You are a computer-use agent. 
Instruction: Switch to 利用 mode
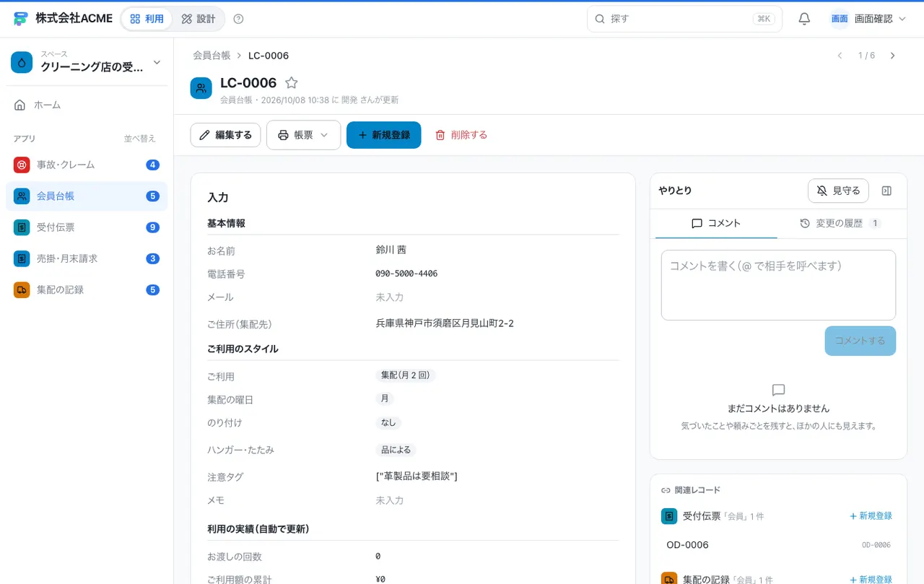[x=147, y=19]
